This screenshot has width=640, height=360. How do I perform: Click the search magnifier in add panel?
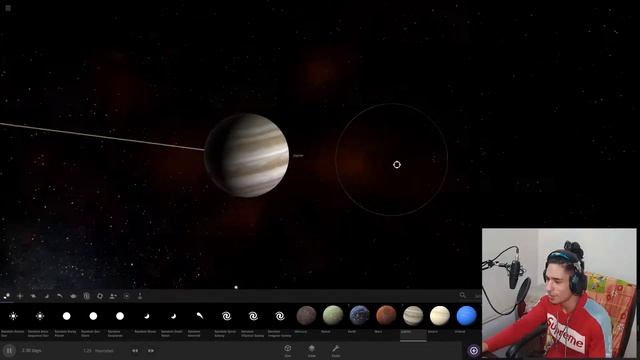tap(462, 295)
